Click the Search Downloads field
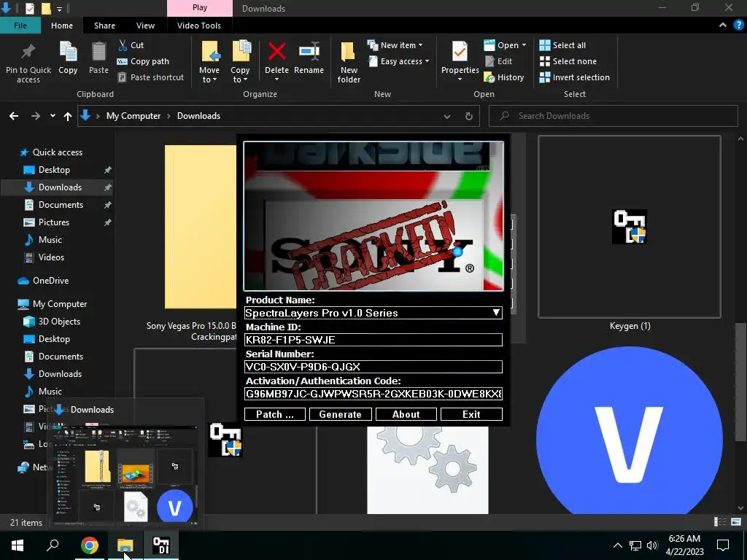Screen dimensions: 747x560 [613, 116]
